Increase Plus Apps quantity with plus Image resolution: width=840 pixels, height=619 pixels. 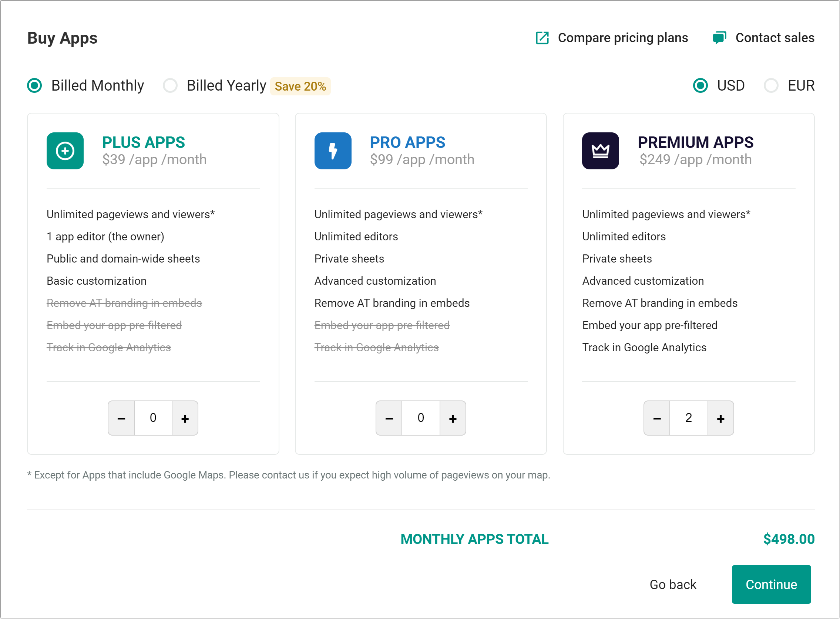point(185,418)
